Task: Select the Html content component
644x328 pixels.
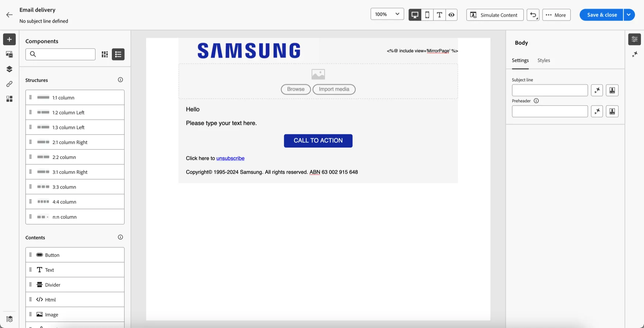Action: tap(75, 300)
